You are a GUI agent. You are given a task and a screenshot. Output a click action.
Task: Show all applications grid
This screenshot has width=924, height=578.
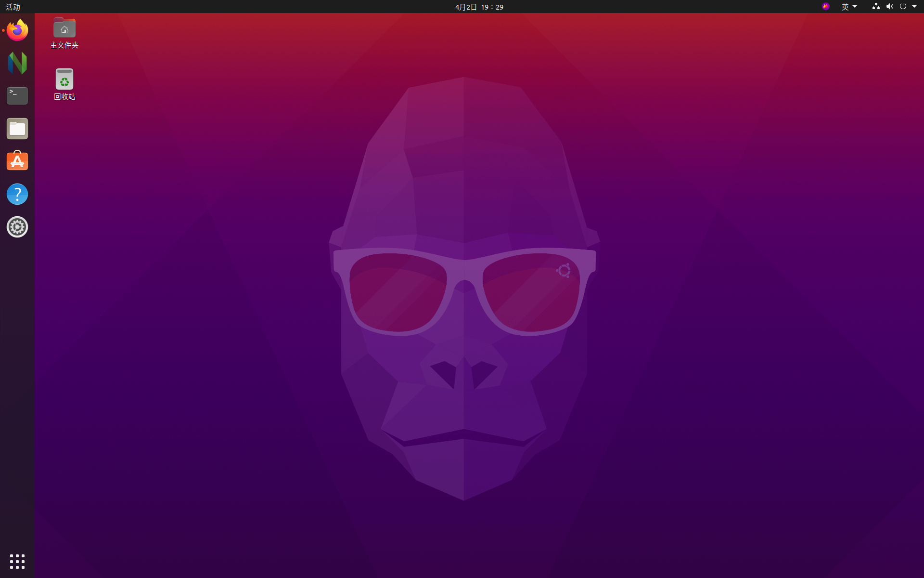click(17, 561)
